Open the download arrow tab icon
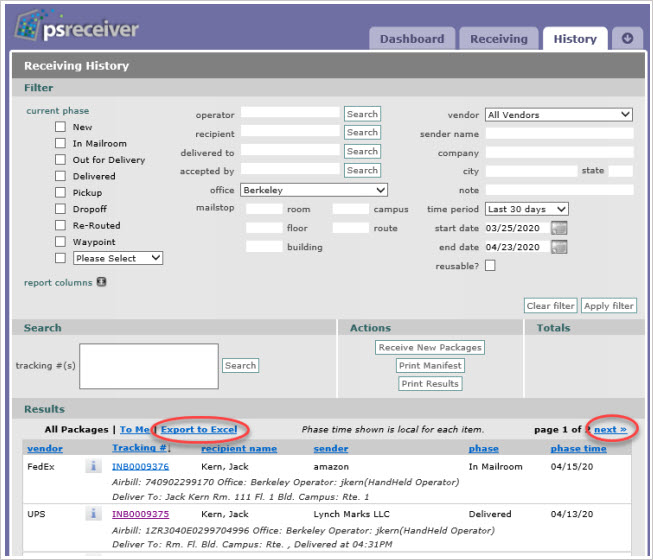Screen dimensions: 653x560 click(x=627, y=38)
